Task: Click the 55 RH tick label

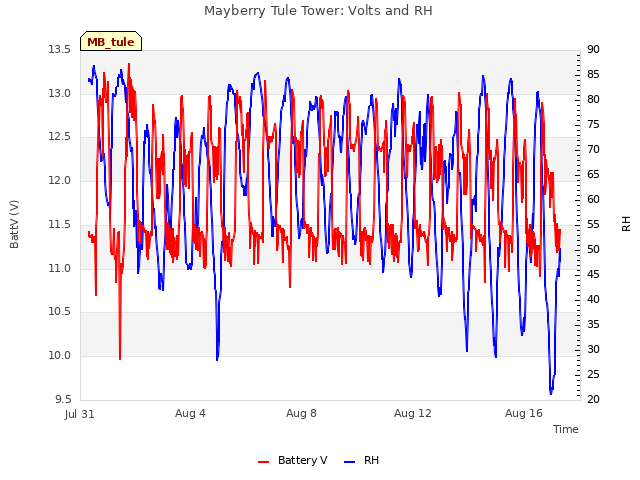Action: click(x=593, y=224)
